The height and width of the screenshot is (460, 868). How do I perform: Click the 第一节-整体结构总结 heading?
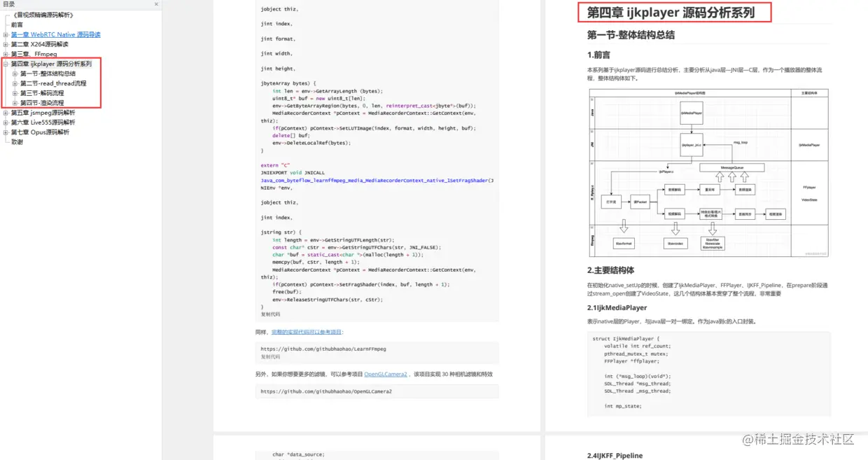coord(631,35)
